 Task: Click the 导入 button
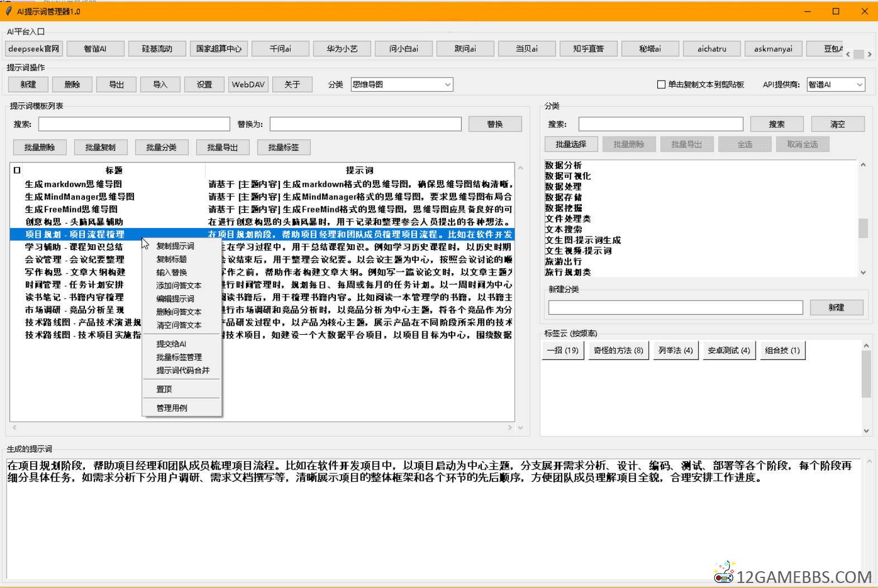point(160,84)
